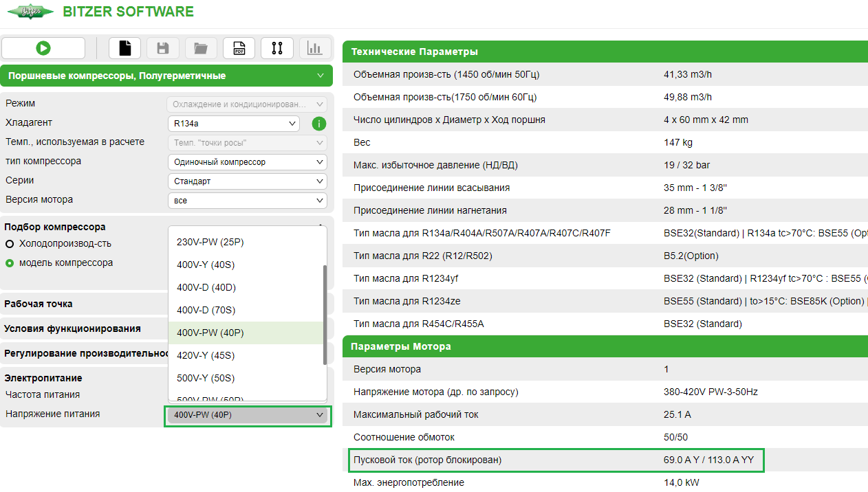Open the Версия мотора dropdown
Viewport: 868px width, 492px height.
(x=247, y=201)
